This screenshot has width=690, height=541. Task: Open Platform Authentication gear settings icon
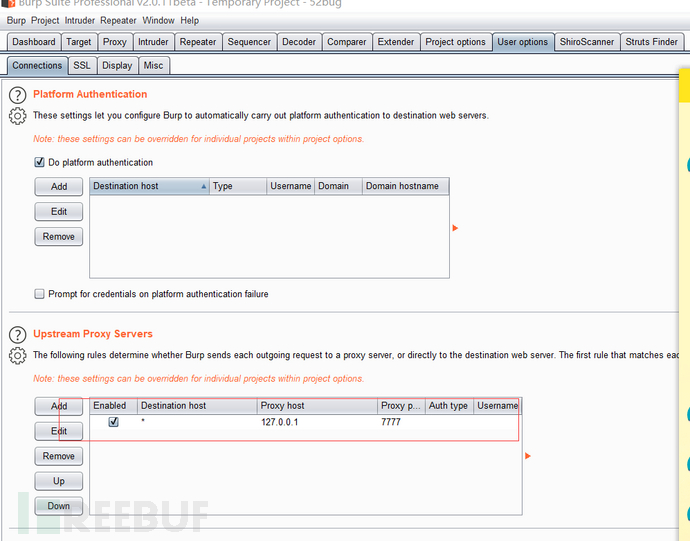18,116
